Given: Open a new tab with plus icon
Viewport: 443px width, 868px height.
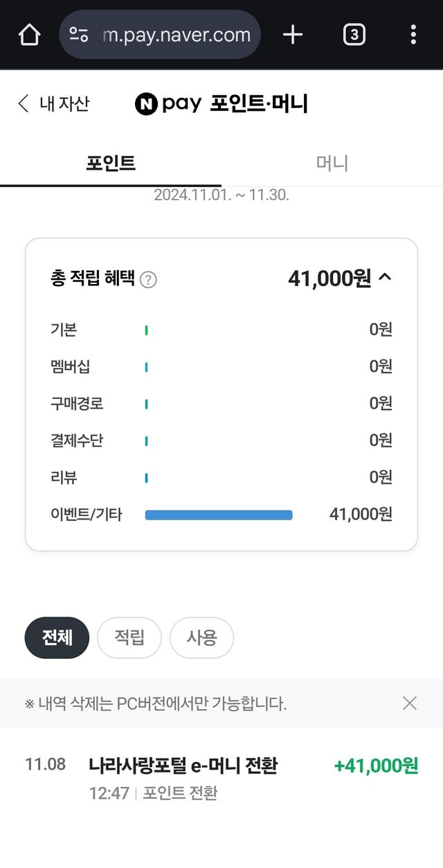Looking at the screenshot, I should tap(293, 35).
